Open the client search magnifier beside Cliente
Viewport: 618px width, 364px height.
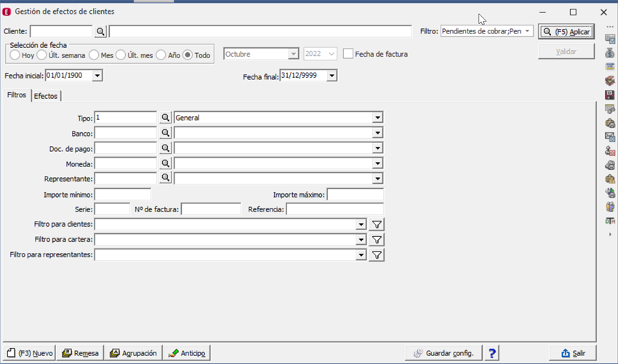[x=100, y=31]
